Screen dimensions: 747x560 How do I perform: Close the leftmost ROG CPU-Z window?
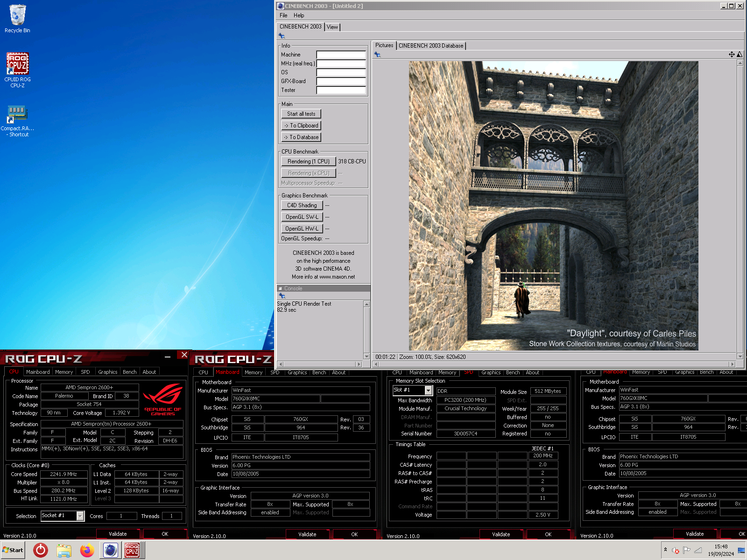[184, 355]
